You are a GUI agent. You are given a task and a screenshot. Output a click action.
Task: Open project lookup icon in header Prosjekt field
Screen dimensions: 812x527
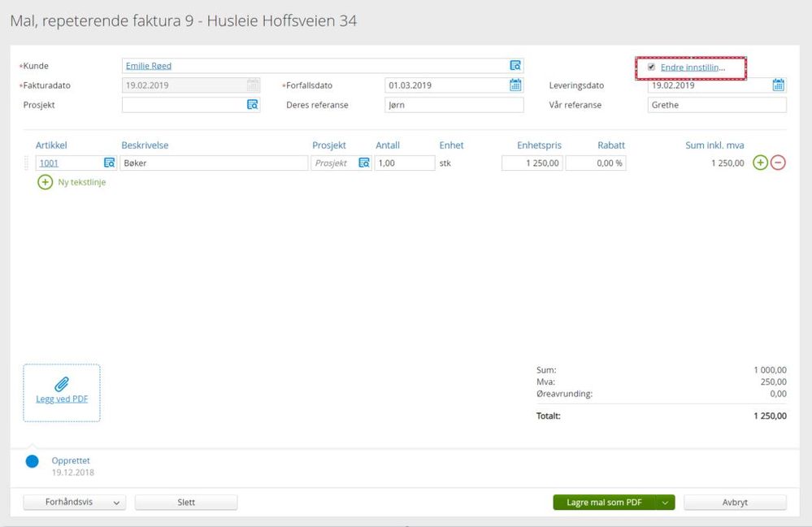tap(252, 105)
